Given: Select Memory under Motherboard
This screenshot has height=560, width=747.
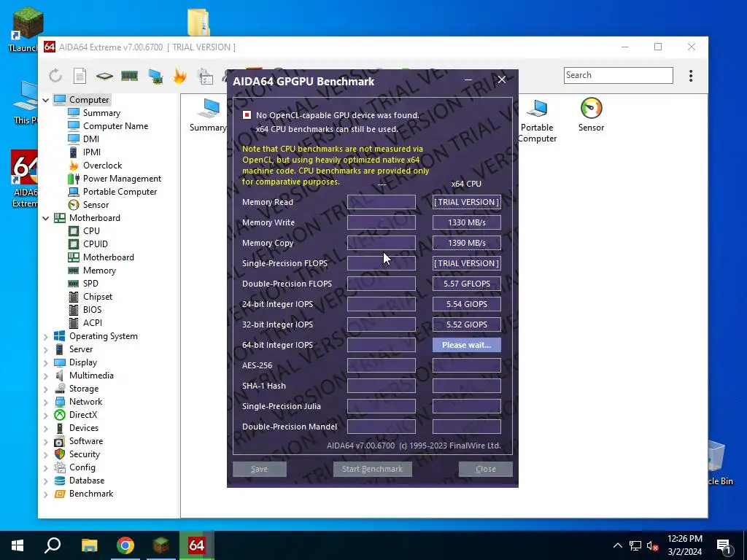Looking at the screenshot, I should [99, 271].
